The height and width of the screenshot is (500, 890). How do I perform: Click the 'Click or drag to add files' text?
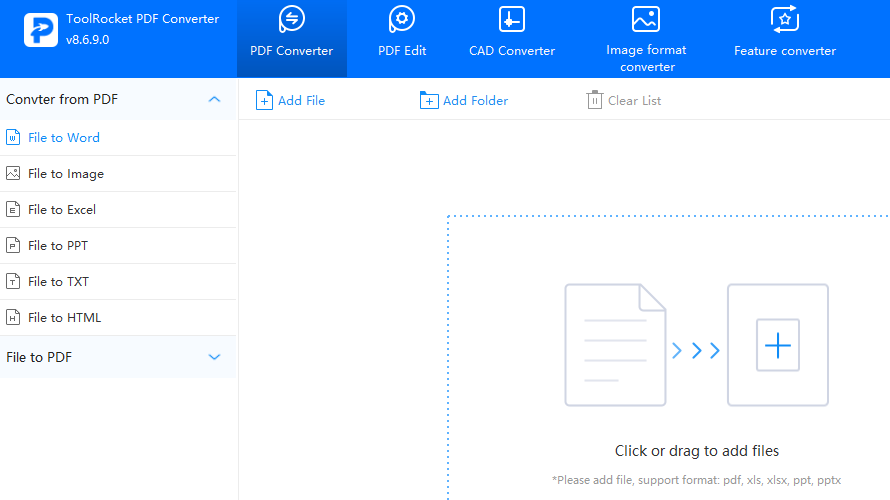[x=696, y=451]
